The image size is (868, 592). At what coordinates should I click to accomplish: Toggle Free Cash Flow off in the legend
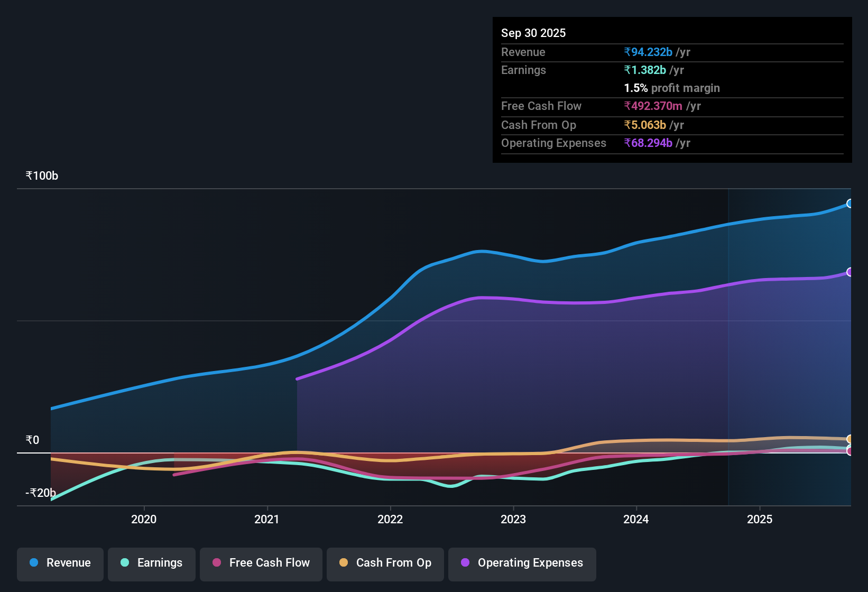pyautogui.click(x=261, y=563)
